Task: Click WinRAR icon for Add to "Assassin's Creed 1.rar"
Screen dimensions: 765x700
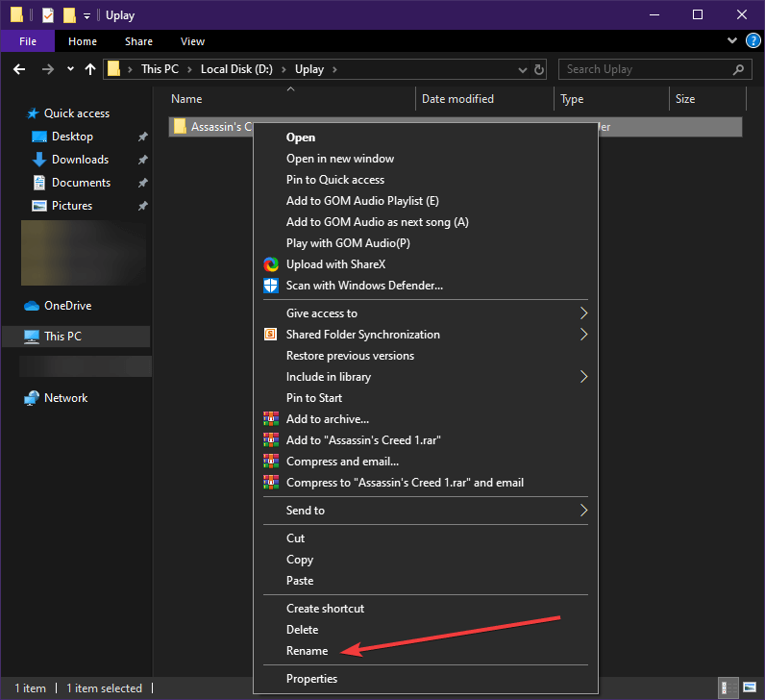Action: pyautogui.click(x=271, y=439)
